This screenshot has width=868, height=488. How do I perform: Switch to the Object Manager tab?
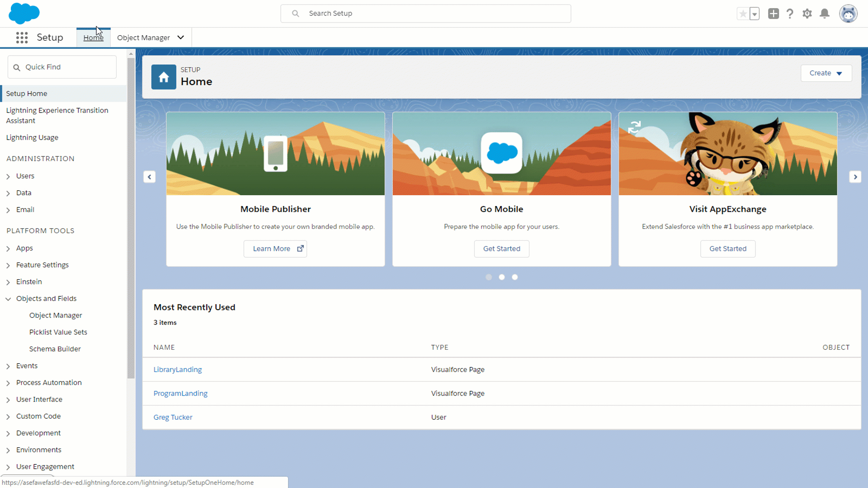[x=143, y=38]
